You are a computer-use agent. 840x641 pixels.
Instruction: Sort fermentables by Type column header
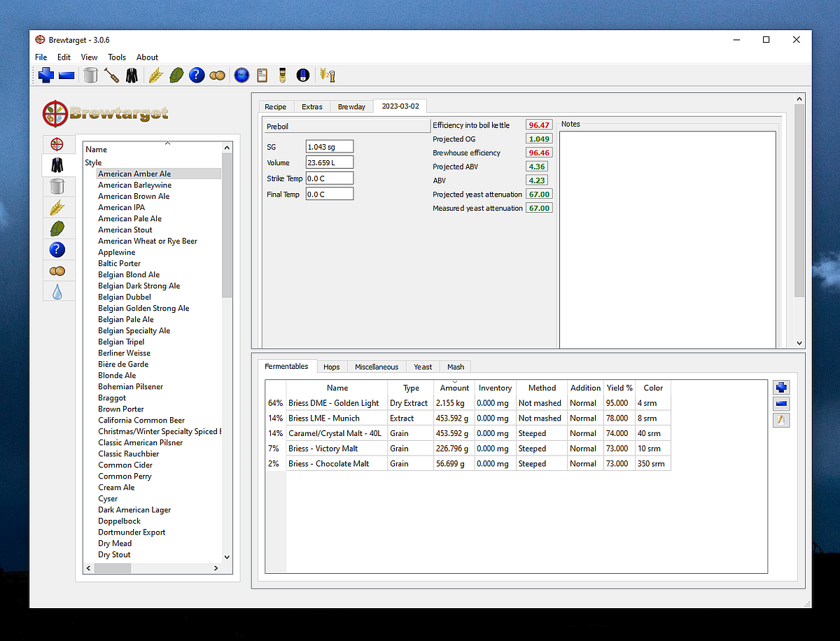tap(411, 388)
